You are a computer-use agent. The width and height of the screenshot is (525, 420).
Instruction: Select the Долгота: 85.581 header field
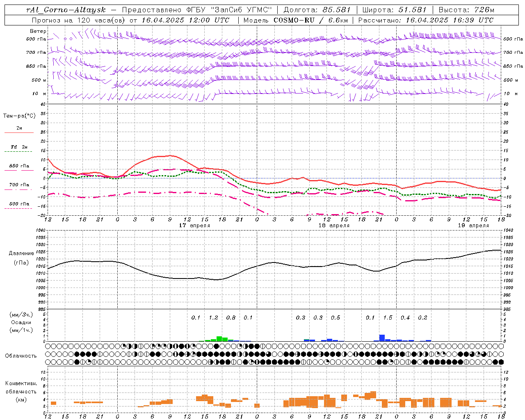(317, 10)
